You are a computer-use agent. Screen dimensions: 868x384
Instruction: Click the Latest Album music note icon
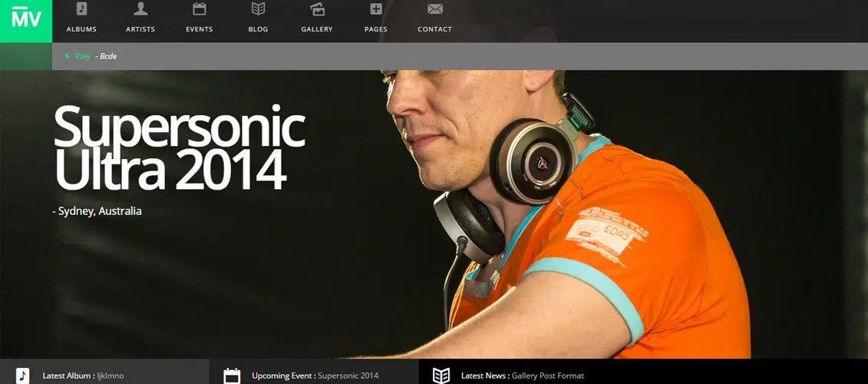coord(23,375)
